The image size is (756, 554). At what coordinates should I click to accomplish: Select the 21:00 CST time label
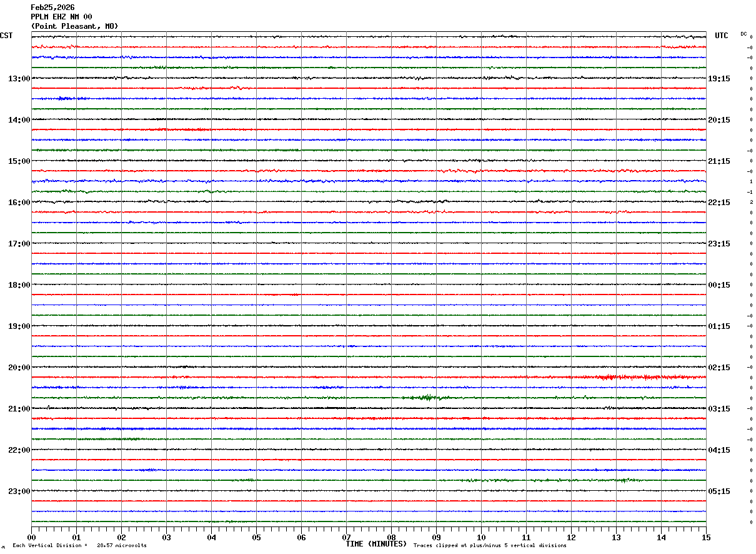pyautogui.click(x=19, y=409)
